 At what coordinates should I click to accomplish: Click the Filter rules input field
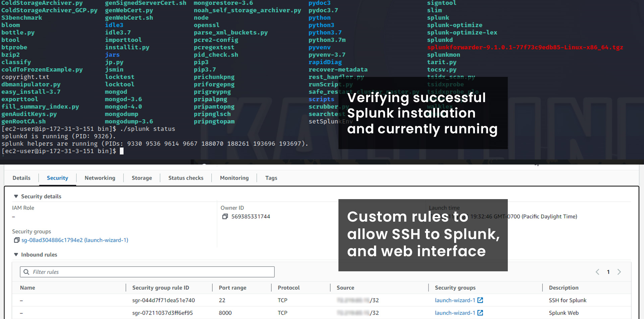(x=147, y=272)
